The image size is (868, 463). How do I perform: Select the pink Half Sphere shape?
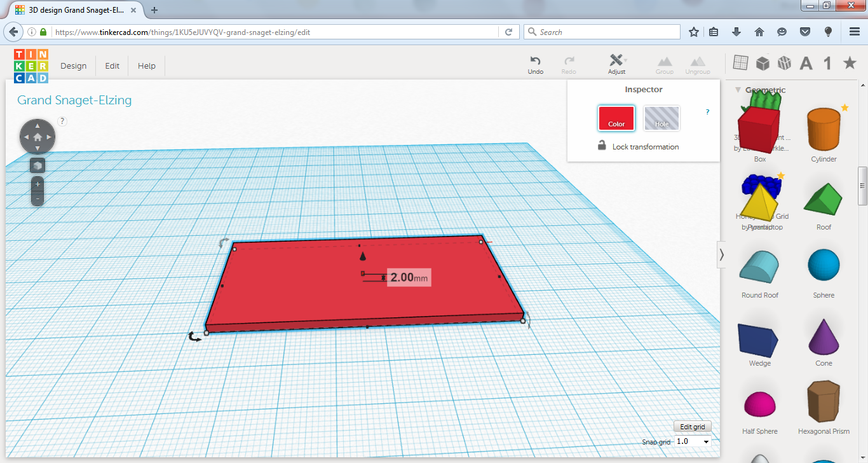760,404
